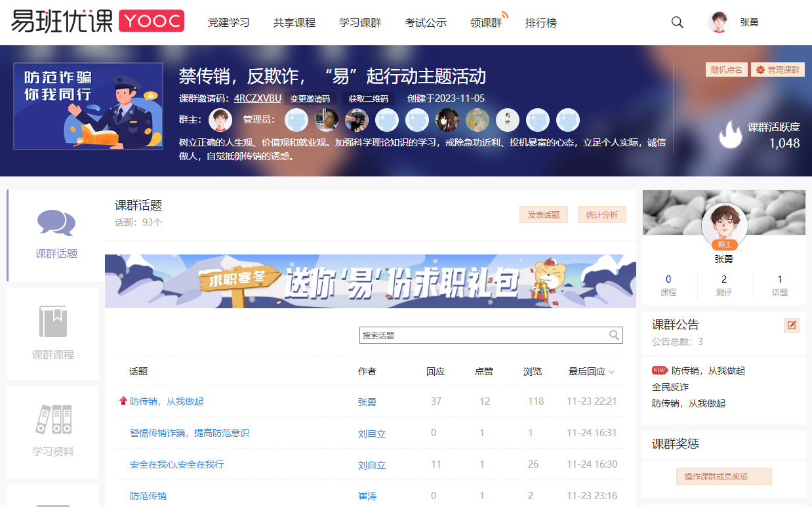
Task: Click the 管理课群 button
Action: coord(777,70)
